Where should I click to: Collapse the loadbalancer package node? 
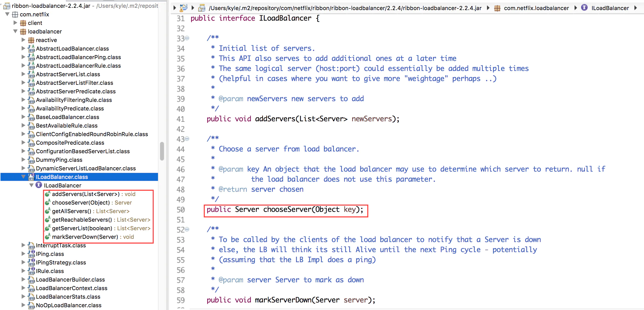[15, 31]
